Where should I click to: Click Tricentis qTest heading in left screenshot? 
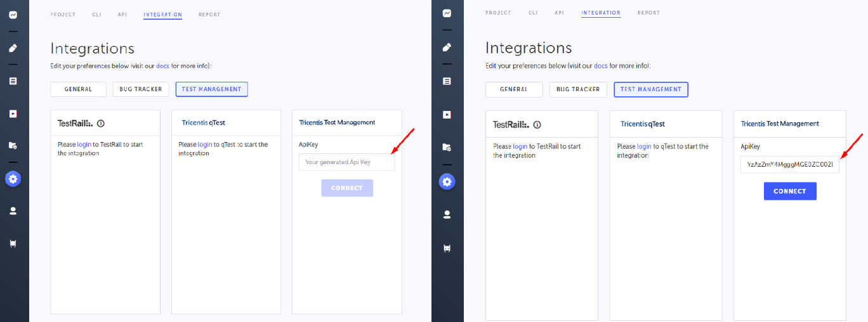(x=203, y=123)
